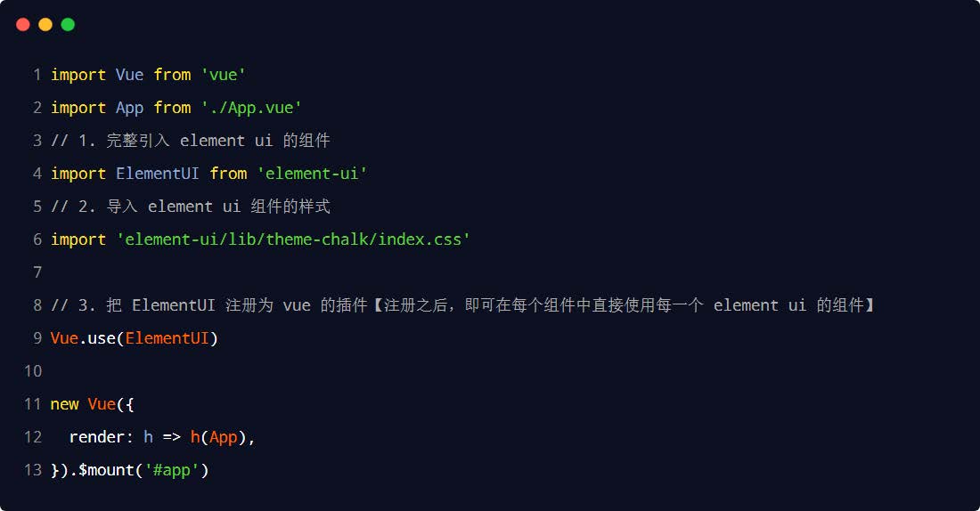
Task: Click the theme-chalk/index.css import path
Action: pos(293,239)
